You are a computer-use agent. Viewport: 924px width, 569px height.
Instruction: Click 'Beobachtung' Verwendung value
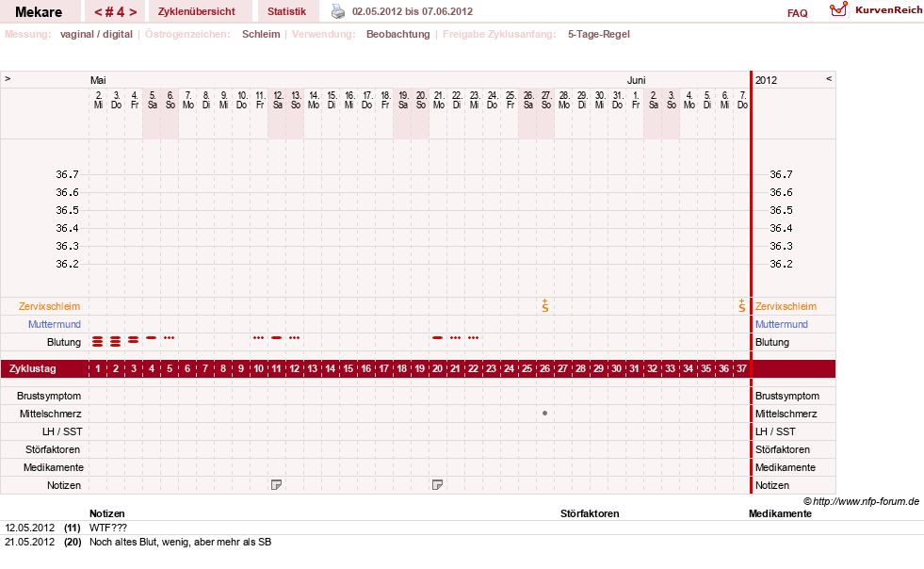(398, 34)
